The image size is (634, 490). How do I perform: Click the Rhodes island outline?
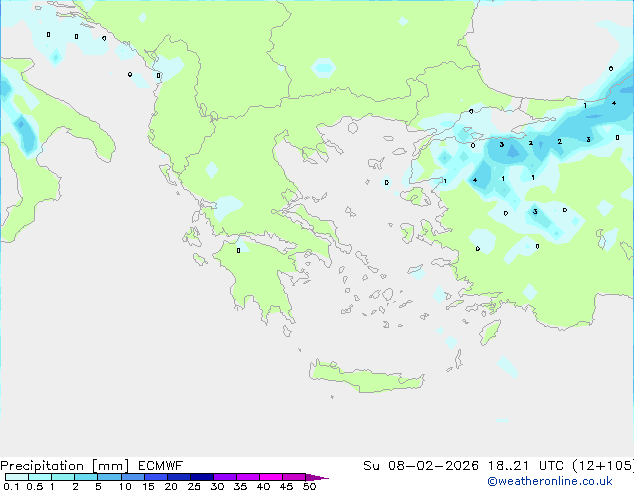[x=489, y=332]
